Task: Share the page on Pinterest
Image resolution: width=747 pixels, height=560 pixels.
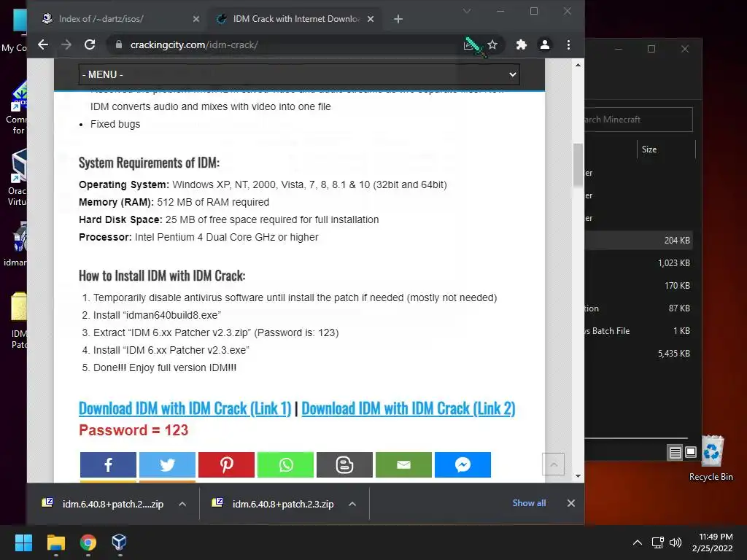Action: click(226, 464)
